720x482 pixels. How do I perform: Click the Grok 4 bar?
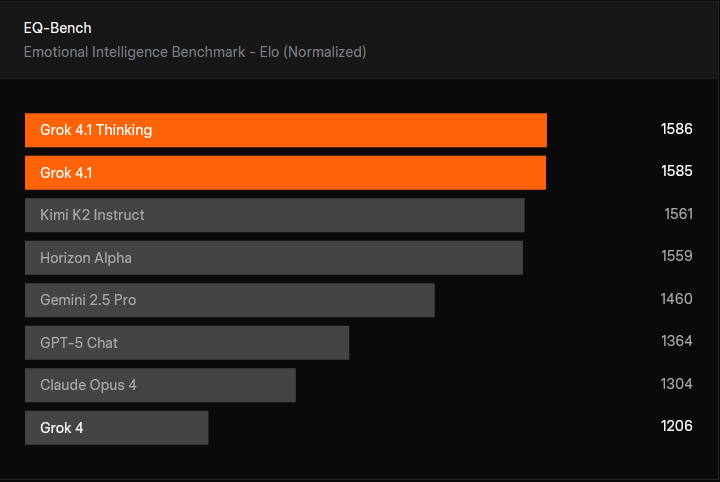click(x=116, y=428)
